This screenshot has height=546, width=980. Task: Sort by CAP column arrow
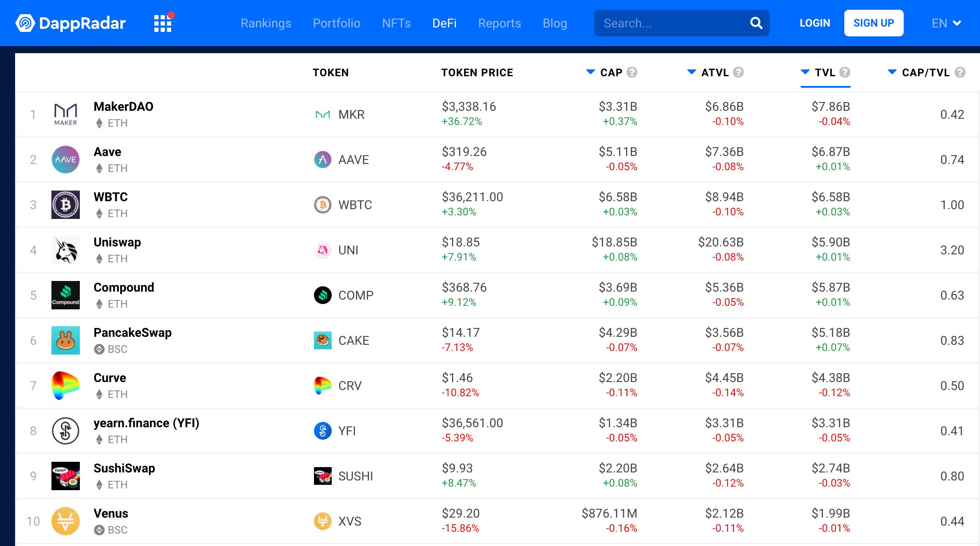click(x=590, y=72)
